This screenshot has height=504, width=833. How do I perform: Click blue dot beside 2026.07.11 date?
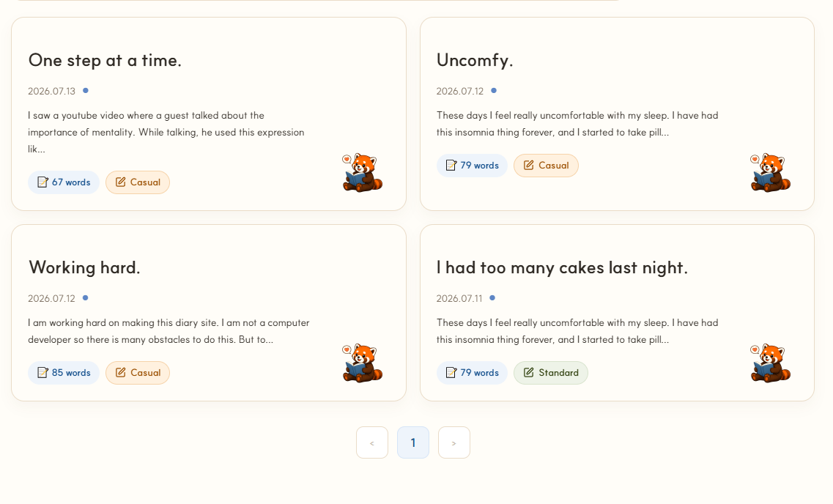coord(492,298)
